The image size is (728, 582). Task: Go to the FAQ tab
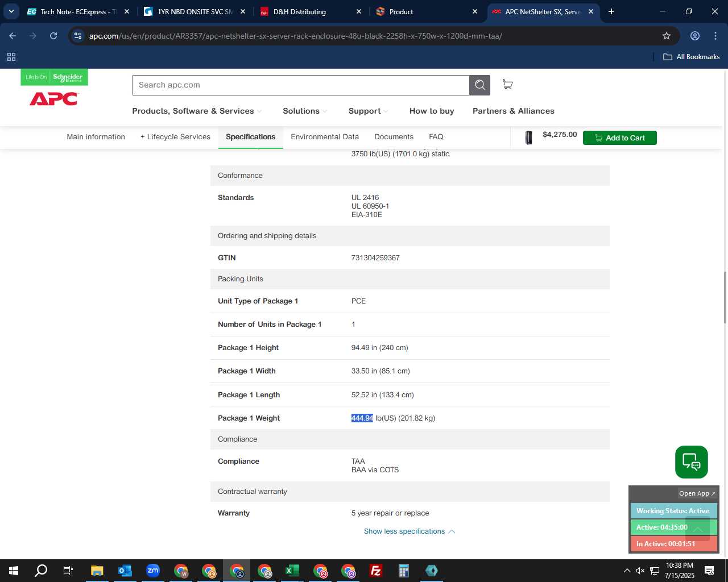[436, 137]
